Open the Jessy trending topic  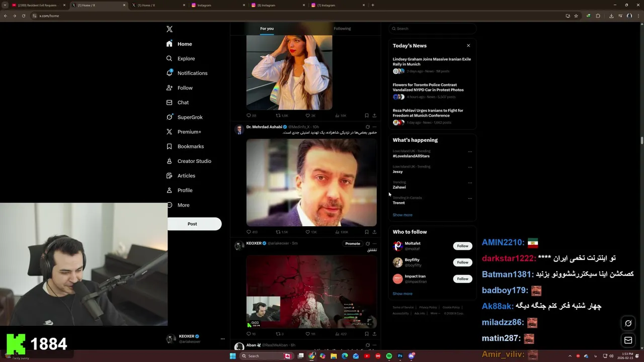(397, 171)
